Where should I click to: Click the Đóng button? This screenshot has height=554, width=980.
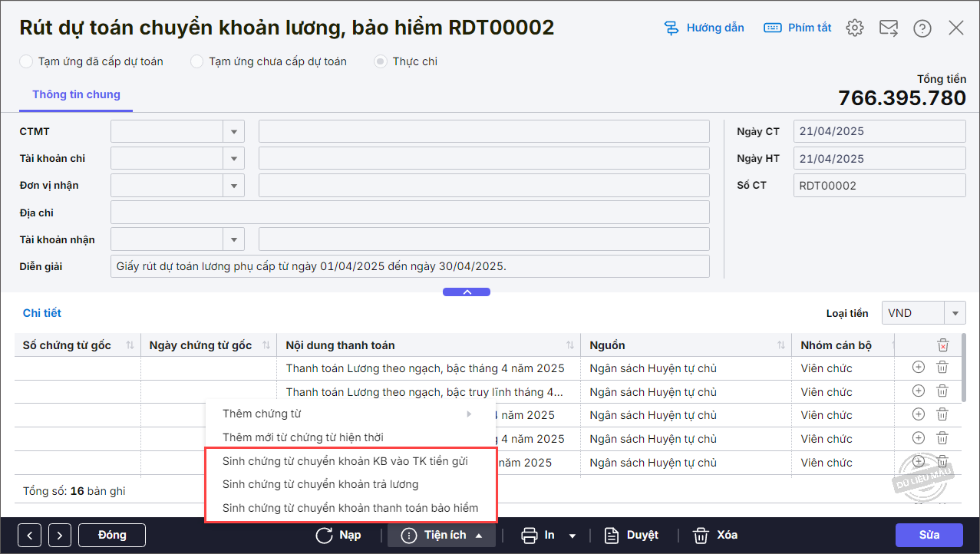click(x=112, y=535)
